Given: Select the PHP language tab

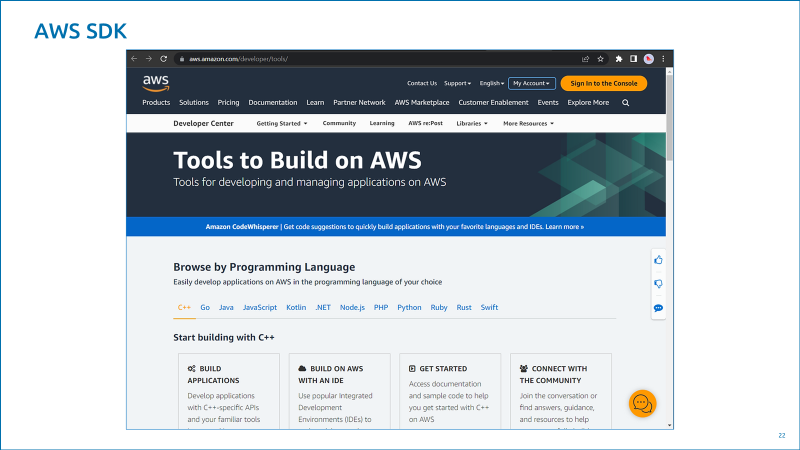Looking at the screenshot, I should [381, 307].
